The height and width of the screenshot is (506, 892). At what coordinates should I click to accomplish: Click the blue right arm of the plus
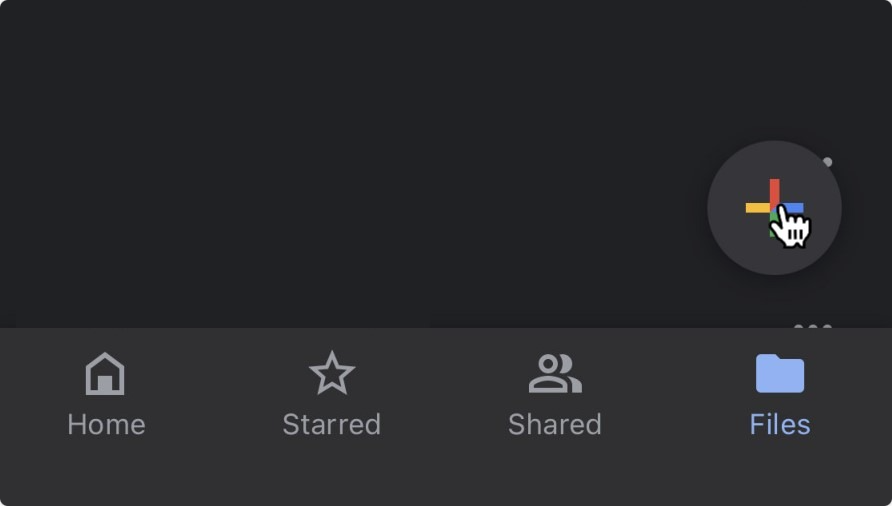(x=792, y=208)
